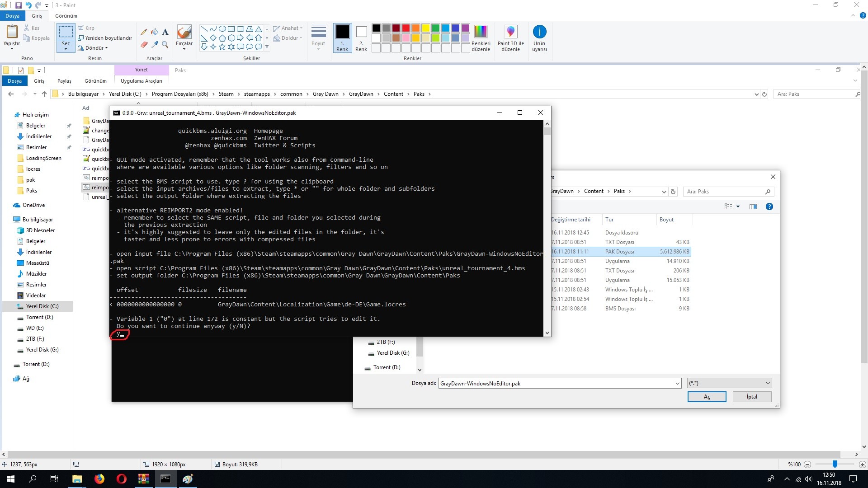Open Explorer's Paylaş tab

pyautogui.click(x=64, y=81)
